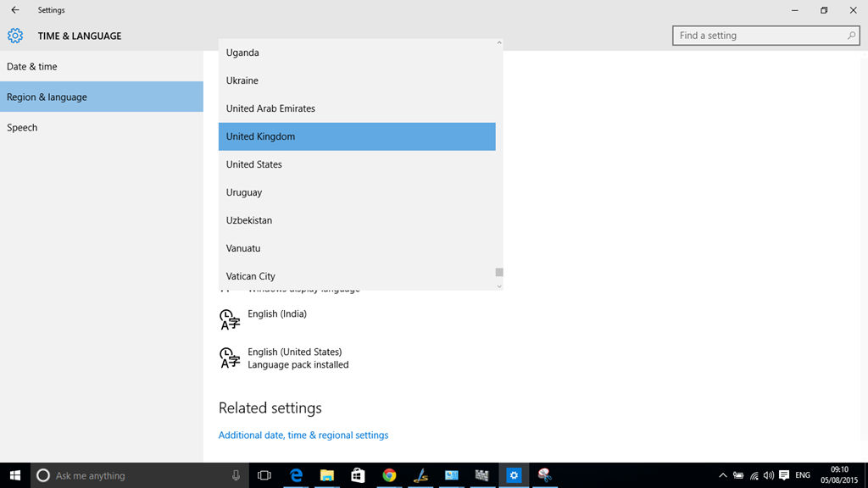Launch Microsoft Edge from the taskbar
The width and height of the screenshot is (868, 488).
click(296, 475)
